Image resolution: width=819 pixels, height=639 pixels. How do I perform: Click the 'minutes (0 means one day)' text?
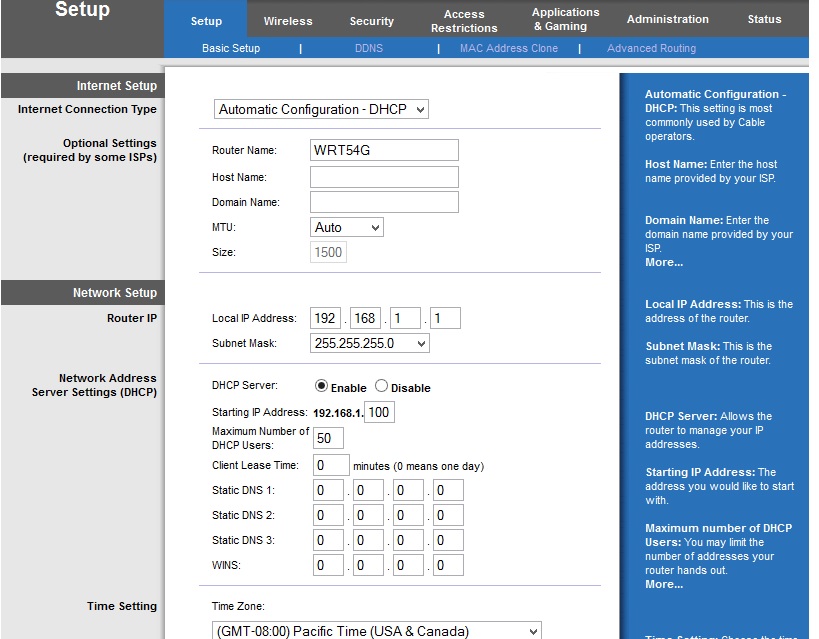coord(418,466)
